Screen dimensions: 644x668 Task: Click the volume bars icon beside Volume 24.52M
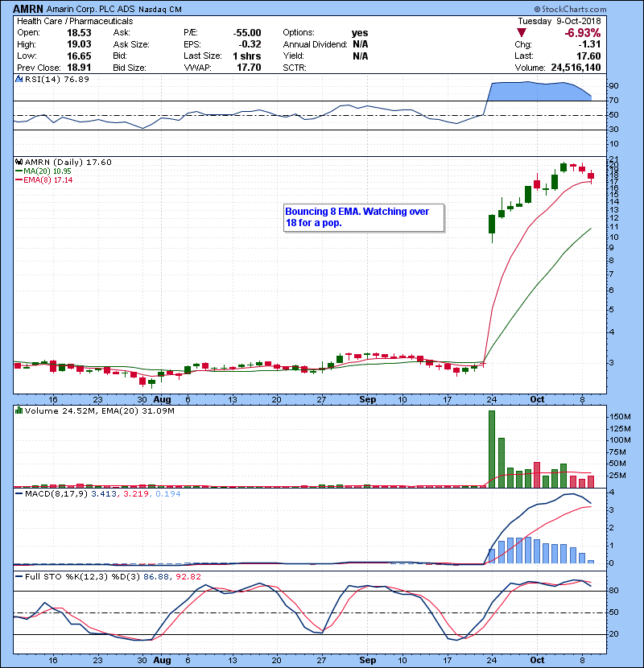(x=19, y=410)
